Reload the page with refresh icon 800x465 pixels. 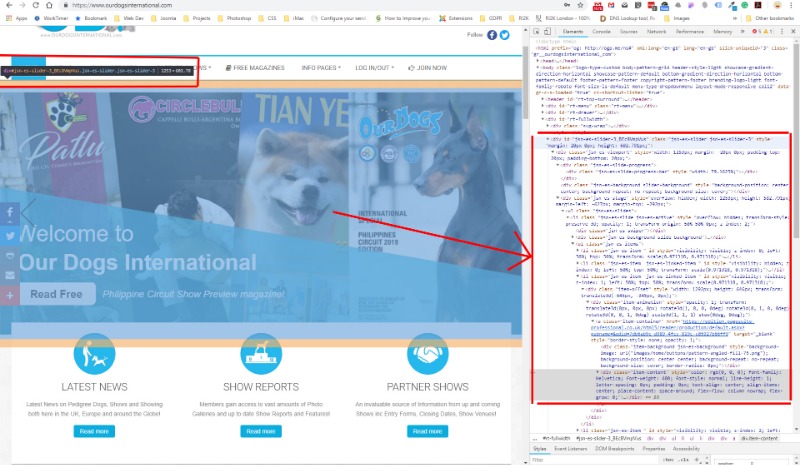35,5
